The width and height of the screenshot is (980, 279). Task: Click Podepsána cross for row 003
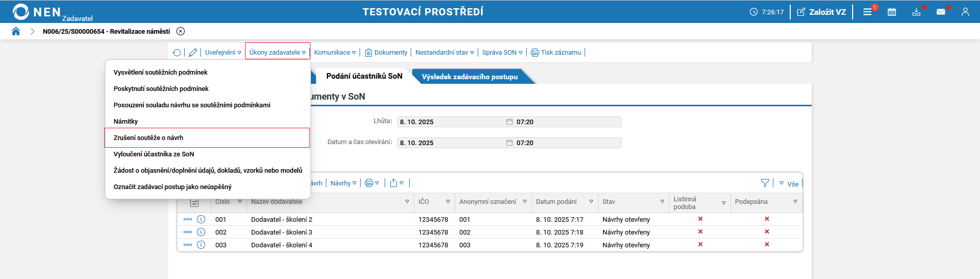point(767,244)
